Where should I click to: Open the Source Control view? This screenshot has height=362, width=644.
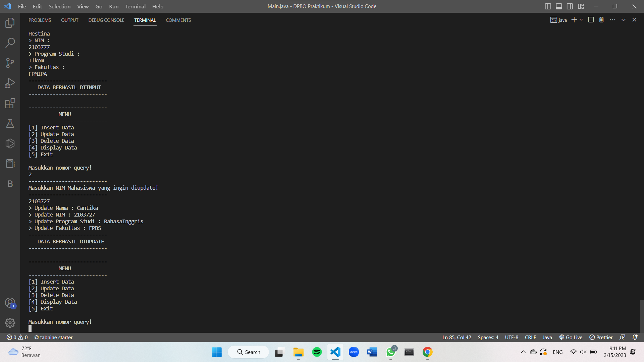pos(10,63)
